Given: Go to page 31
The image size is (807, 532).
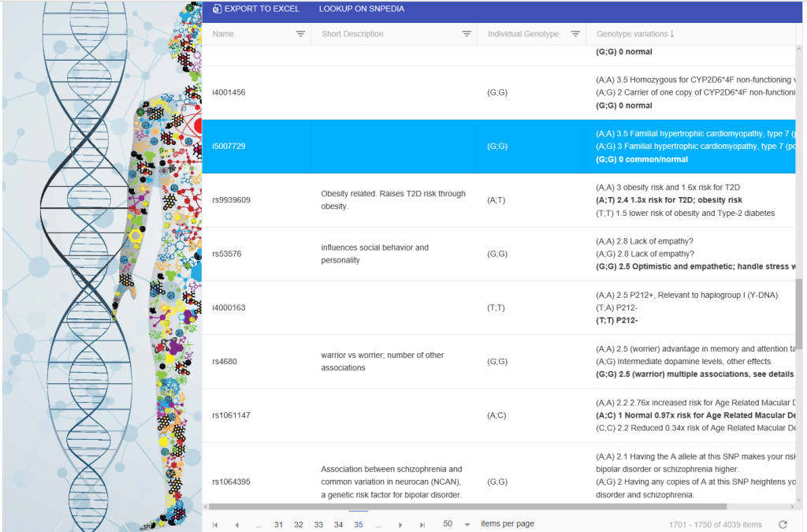Looking at the screenshot, I should tap(278, 525).
